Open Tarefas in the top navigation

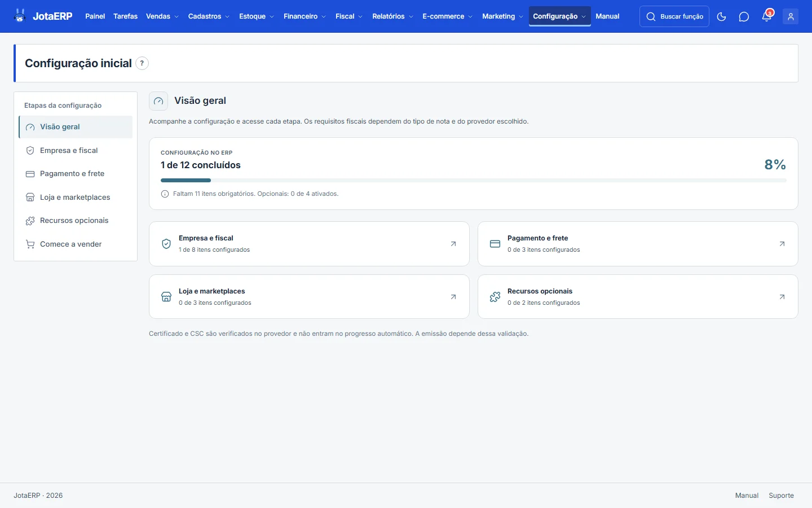point(125,16)
